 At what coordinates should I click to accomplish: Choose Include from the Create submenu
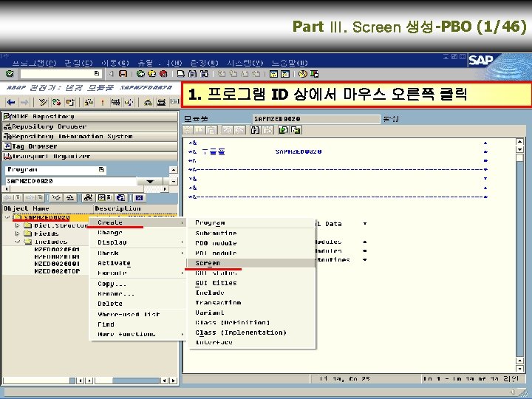click(251, 293)
